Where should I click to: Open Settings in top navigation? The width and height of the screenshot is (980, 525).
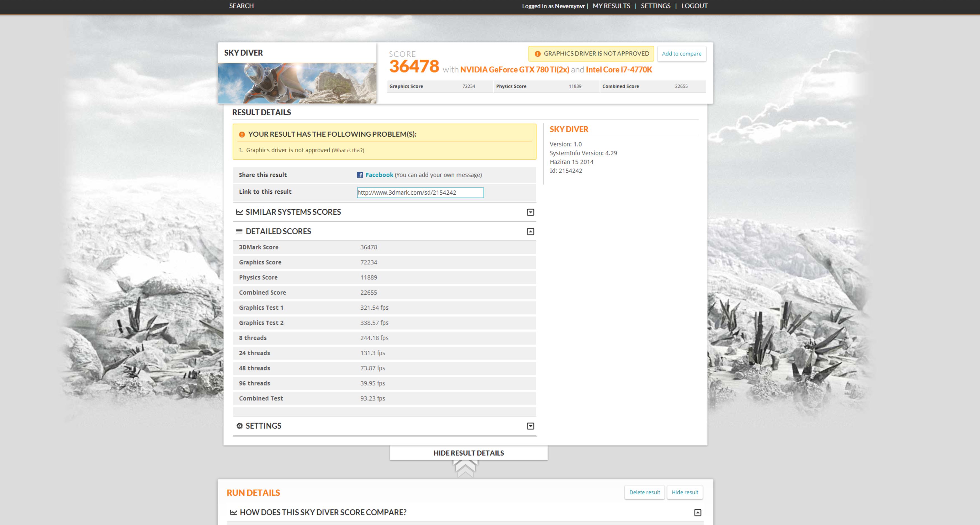[655, 6]
